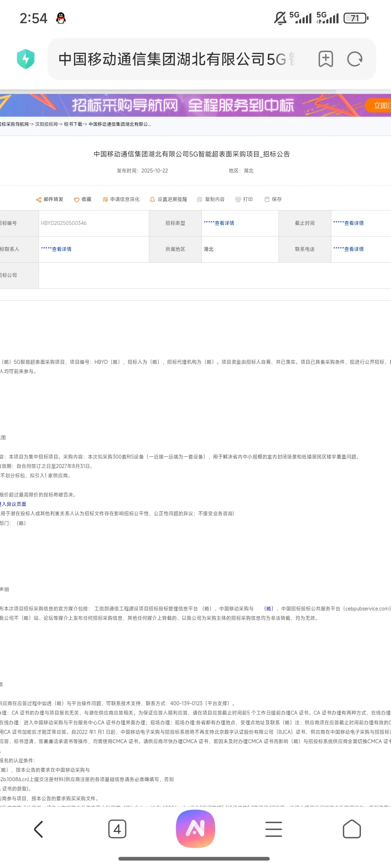
Task: Select support phone 400-139-0123 text
Action: [186, 703]
